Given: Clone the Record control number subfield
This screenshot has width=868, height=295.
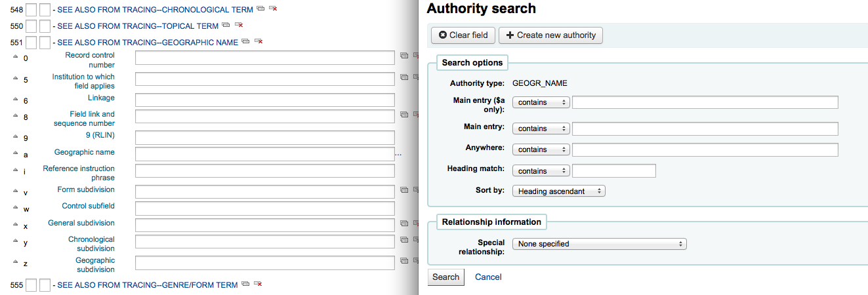Looking at the screenshot, I should tap(404, 56).
